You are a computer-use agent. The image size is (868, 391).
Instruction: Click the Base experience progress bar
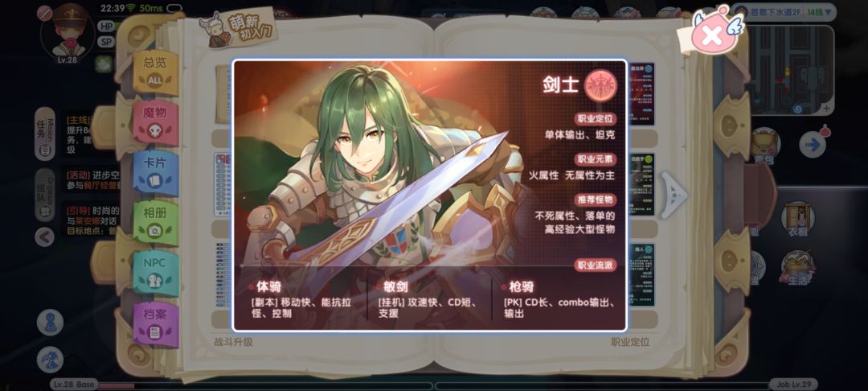coord(264,385)
